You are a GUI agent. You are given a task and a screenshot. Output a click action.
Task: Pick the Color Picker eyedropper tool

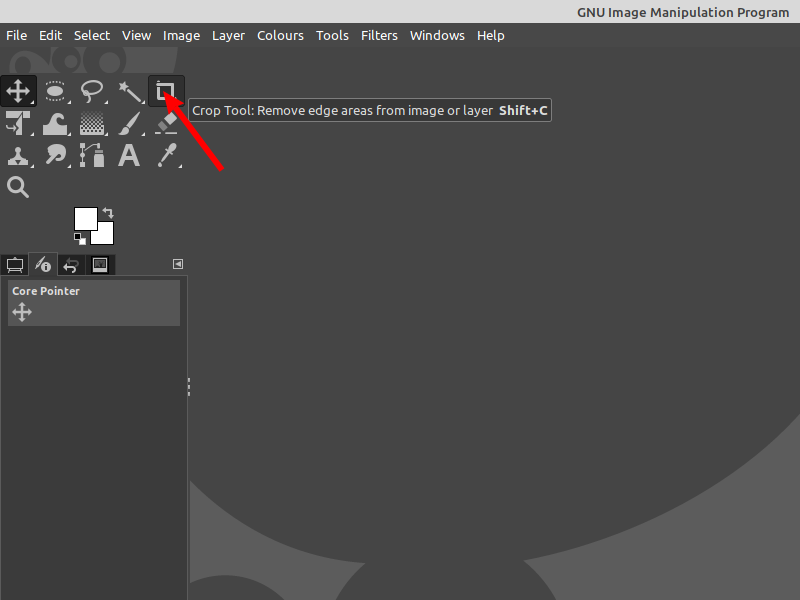166,155
